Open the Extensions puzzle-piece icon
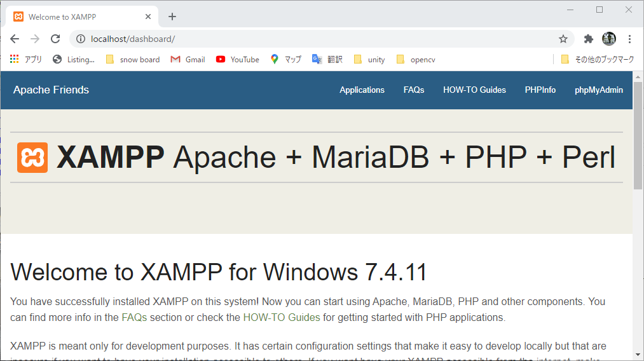Screen dimensions: 644x361 coord(588,39)
